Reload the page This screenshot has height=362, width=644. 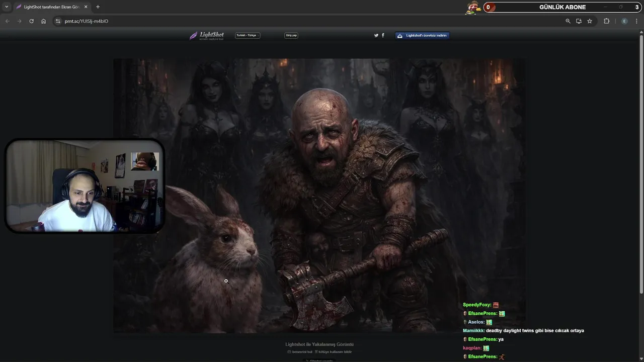coord(31,21)
